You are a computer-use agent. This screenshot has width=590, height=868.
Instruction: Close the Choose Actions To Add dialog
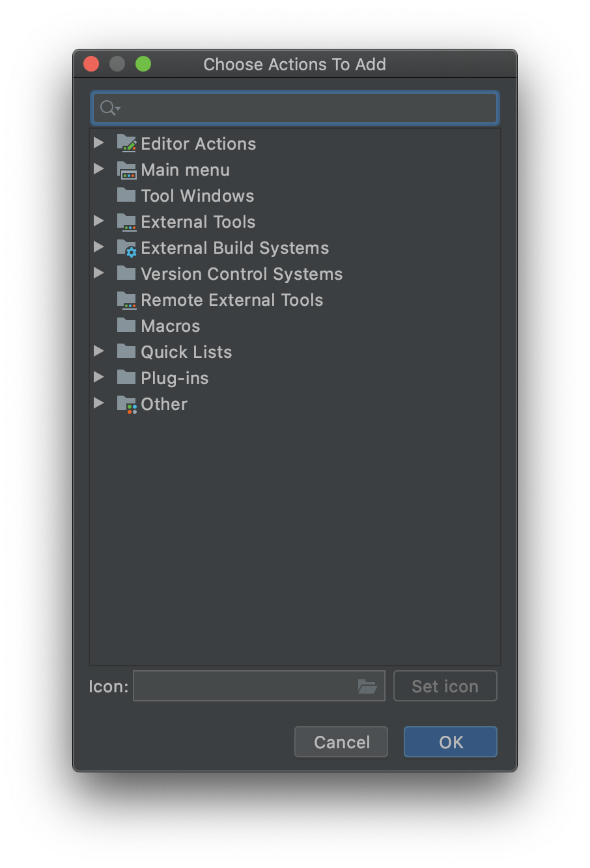click(91, 64)
